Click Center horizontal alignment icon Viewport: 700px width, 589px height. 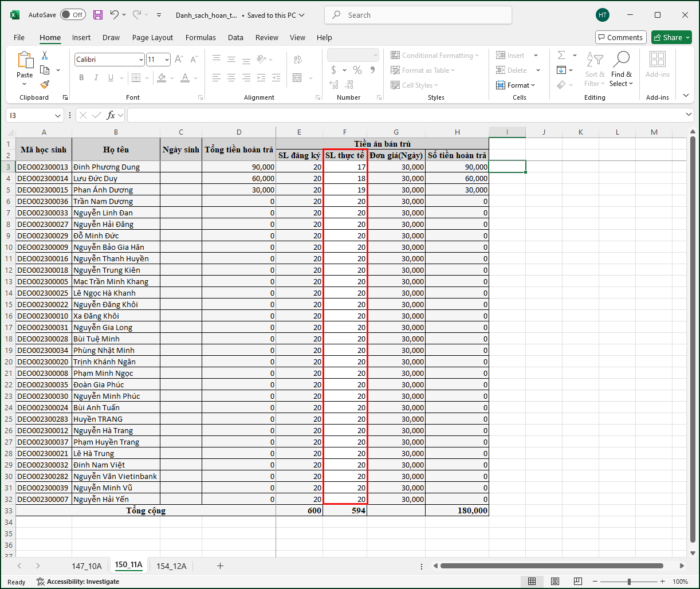coord(231,77)
